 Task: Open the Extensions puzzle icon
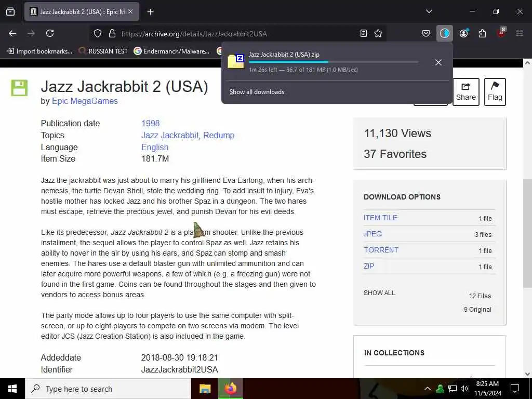pyautogui.click(x=483, y=33)
